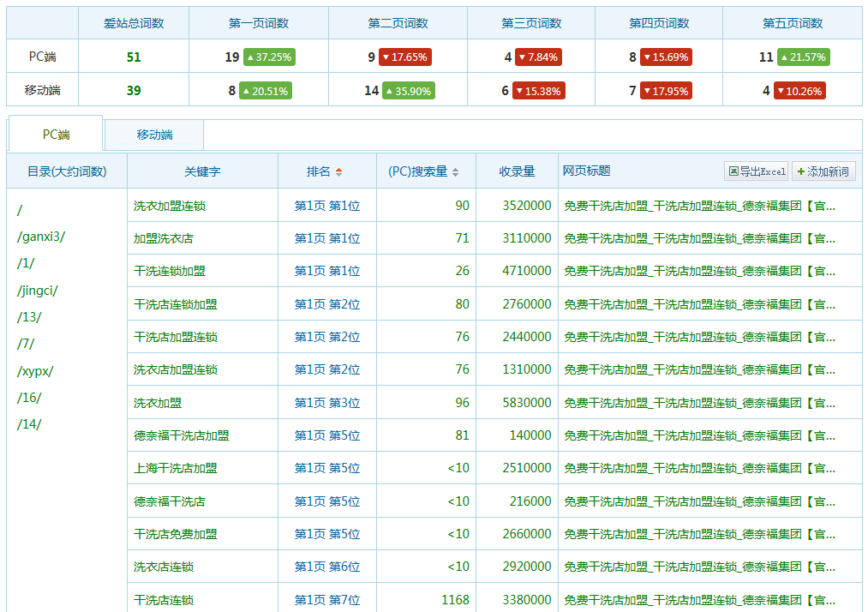Open the /ganxi3/ directory
Screen dimensions: 868x612
tap(40, 237)
